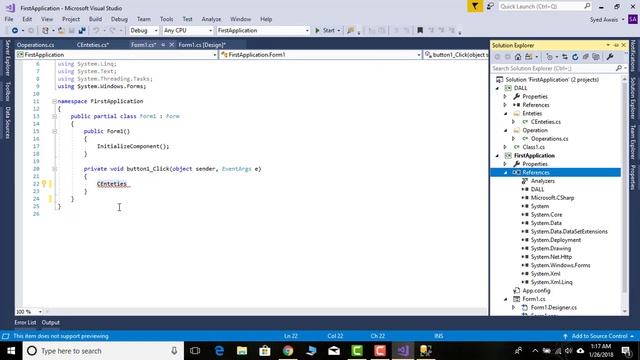Viewport: 640px width, 360px height.
Task: Open the Debug menu
Action: pyautogui.click(x=119, y=19)
